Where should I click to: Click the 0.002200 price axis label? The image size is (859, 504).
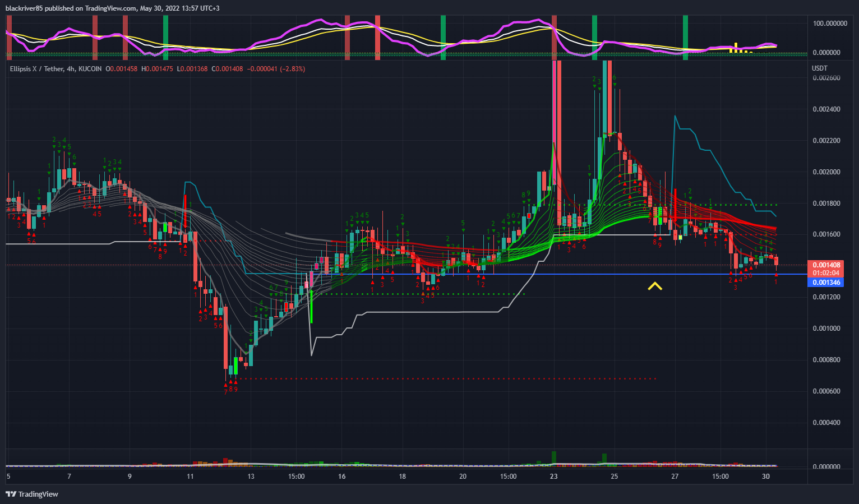(x=826, y=141)
